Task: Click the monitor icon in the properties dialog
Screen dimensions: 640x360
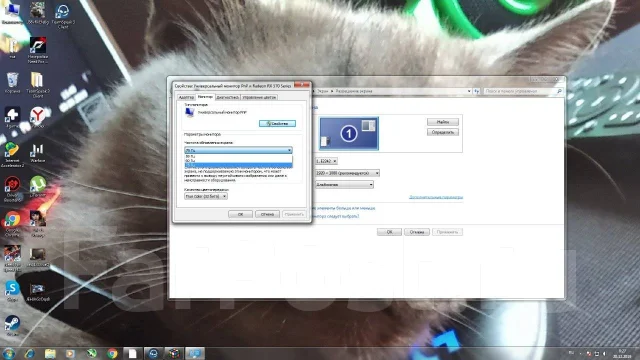Action: pyautogui.click(x=189, y=113)
